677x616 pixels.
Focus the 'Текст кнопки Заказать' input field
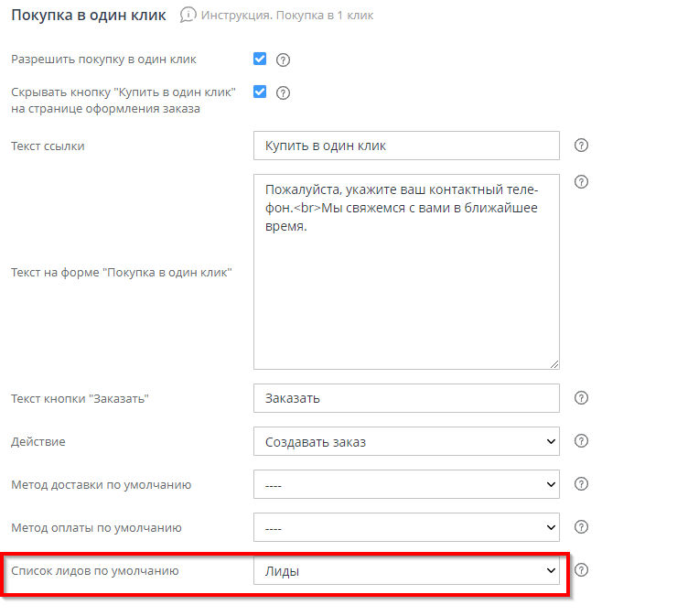click(x=406, y=398)
